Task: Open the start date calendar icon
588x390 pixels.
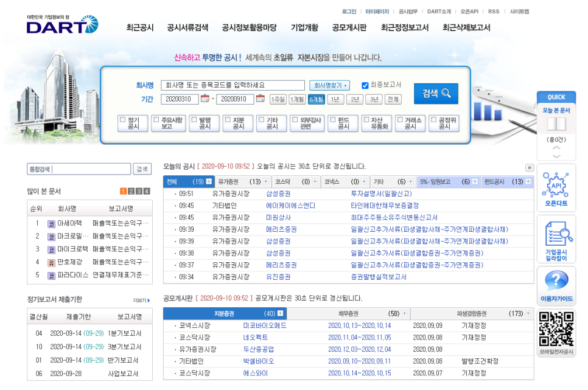Action: tap(205, 99)
